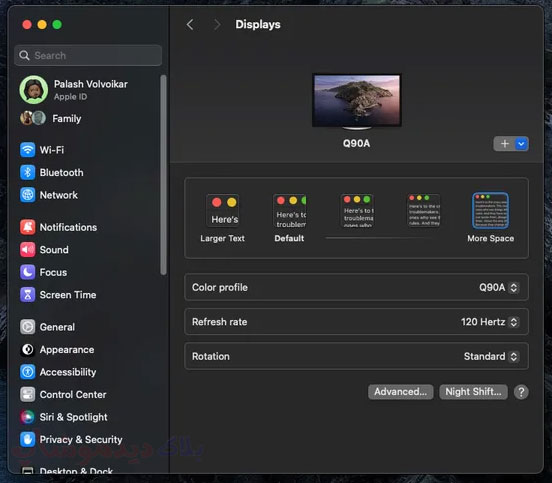Select Bluetooth label in sidebar
This screenshot has height=483, width=552.
[x=62, y=172]
